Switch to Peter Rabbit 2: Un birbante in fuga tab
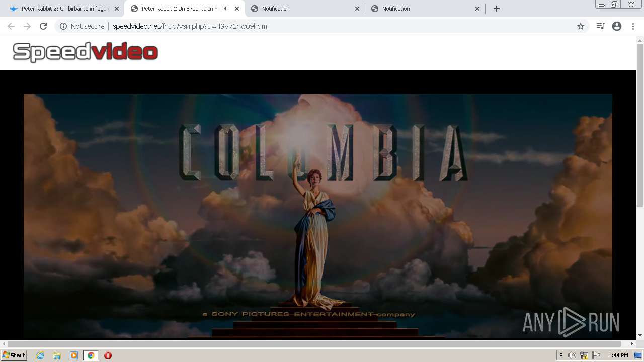This screenshot has height=362, width=644. (x=64, y=9)
